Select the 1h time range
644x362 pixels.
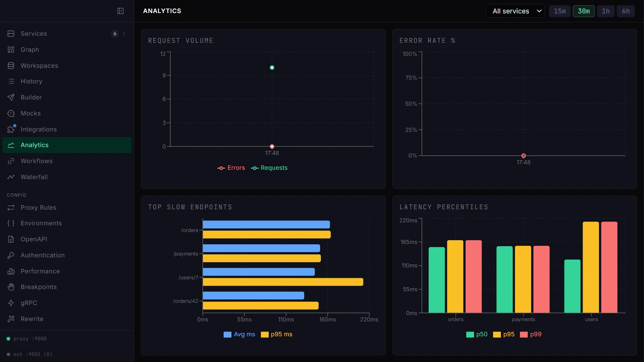point(606,11)
